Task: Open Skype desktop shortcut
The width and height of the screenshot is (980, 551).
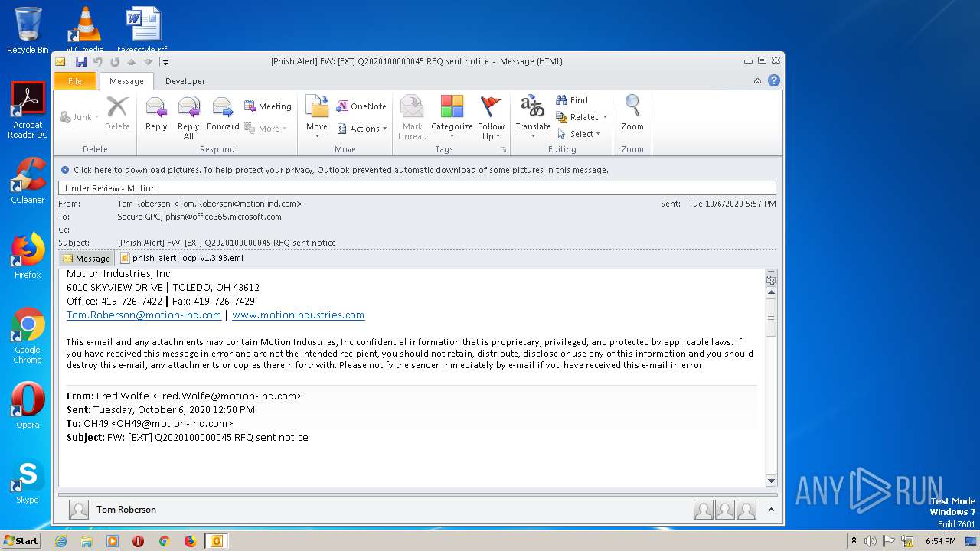Action: click(x=28, y=481)
